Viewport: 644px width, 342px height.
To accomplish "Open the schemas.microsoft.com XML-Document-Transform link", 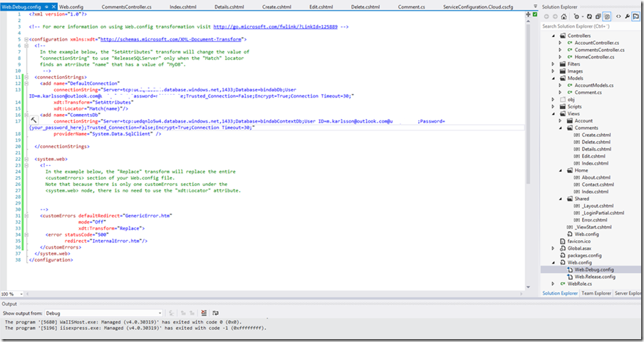I will point(171,39).
